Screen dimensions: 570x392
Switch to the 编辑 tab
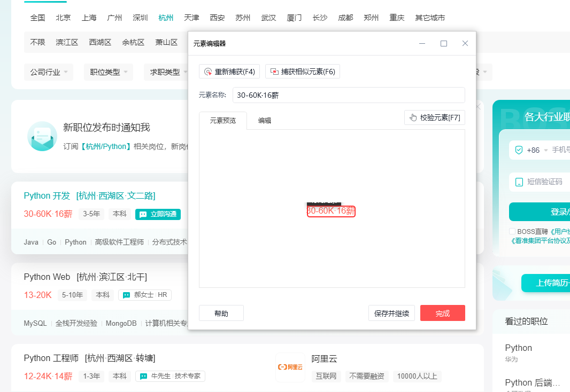point(265,121)
